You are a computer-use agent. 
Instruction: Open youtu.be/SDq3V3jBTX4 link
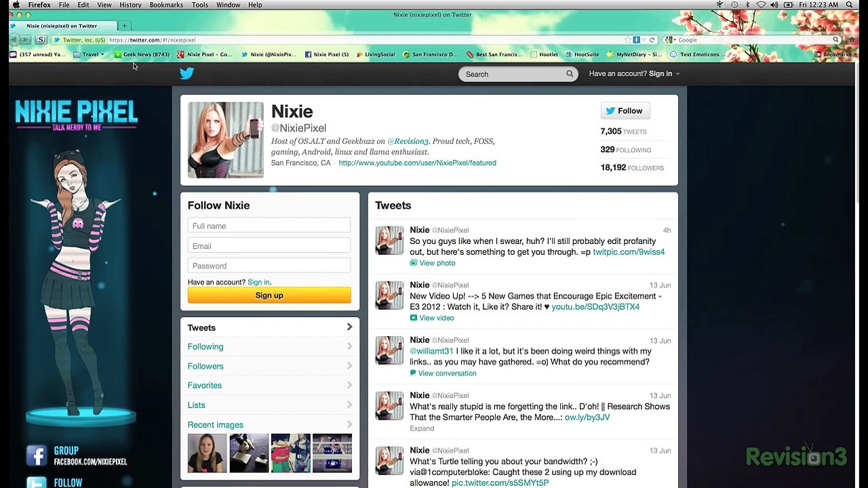tap(595, 307)
